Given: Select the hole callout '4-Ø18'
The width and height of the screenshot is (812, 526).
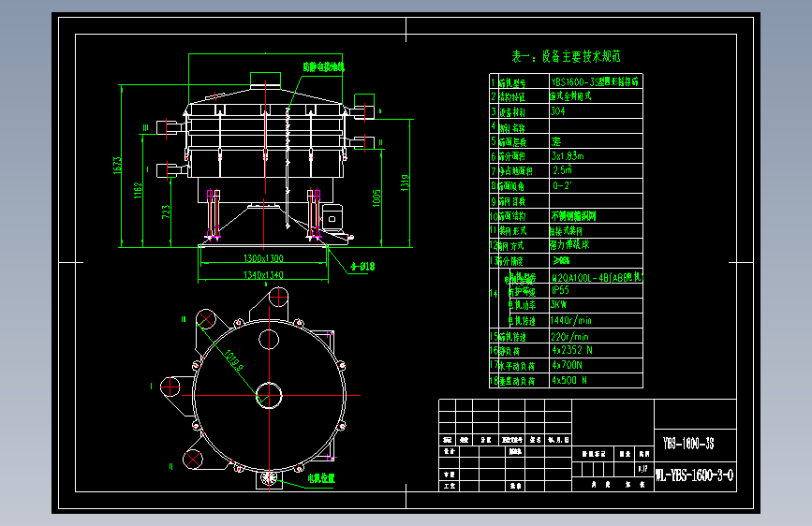Looking at the screenshot, I should 362,267.
